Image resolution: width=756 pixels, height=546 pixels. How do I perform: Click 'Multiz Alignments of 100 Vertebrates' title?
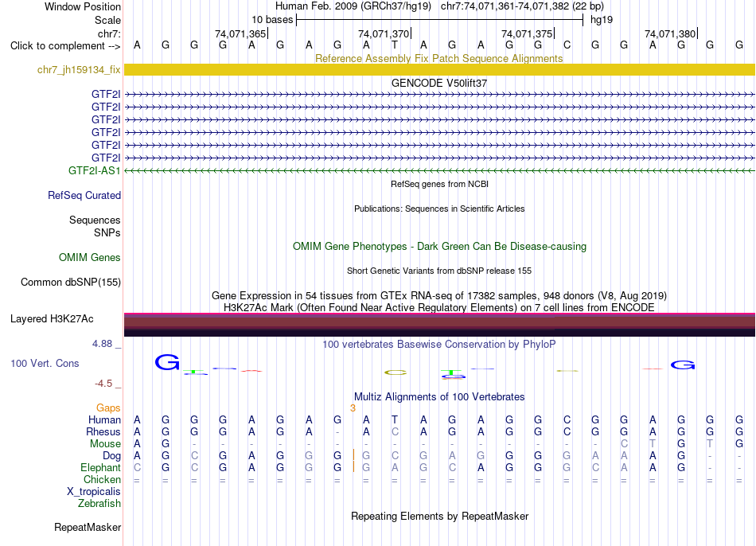click(439, 396)
